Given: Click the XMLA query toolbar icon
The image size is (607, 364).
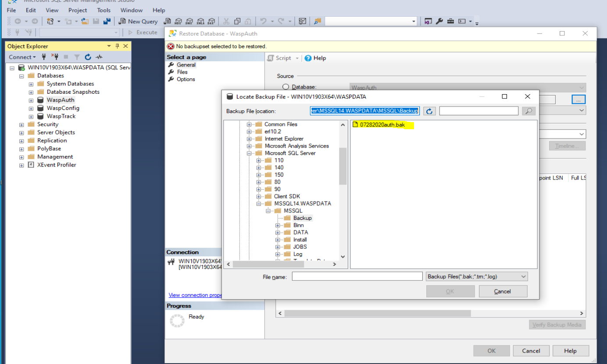Looking at the screenshot, I should click(200, 21).
